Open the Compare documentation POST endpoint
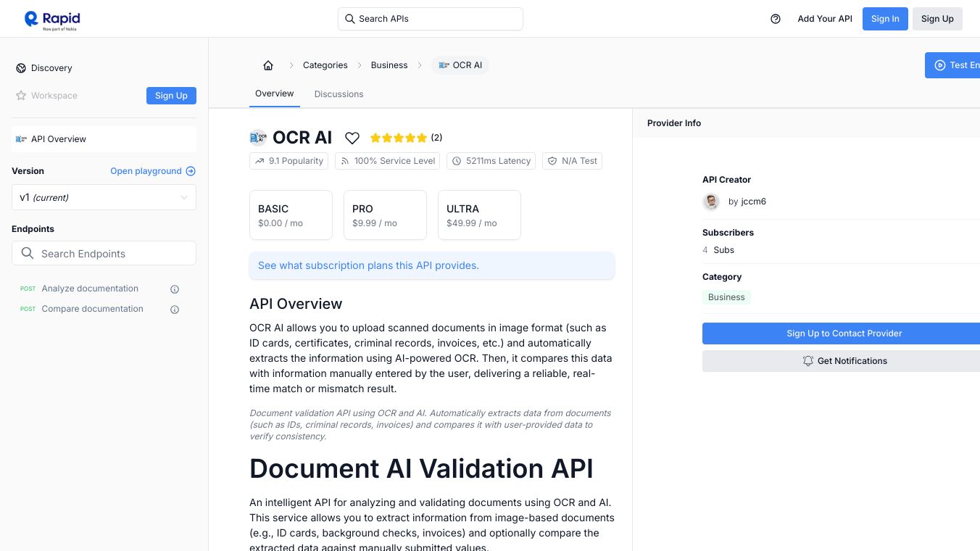Image resolution: width=980 pixels, height=551 pixels. click(92, 309)
